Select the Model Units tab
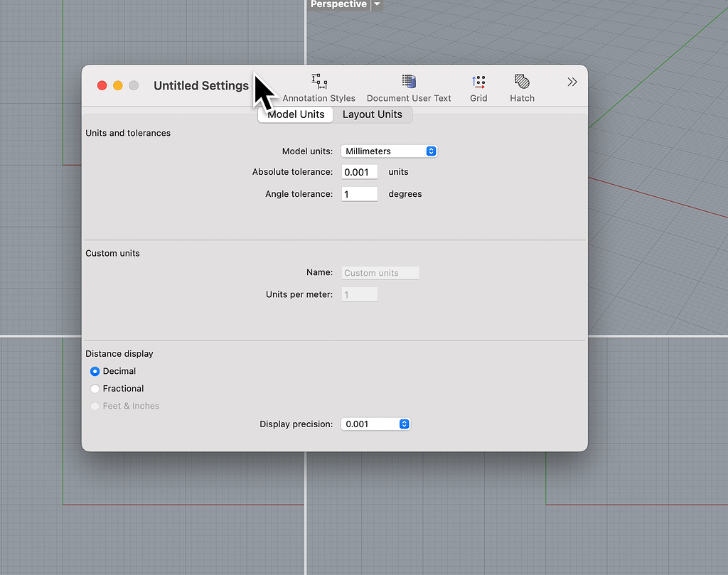This screenshot has width=728, height=575. pos(295,114)
